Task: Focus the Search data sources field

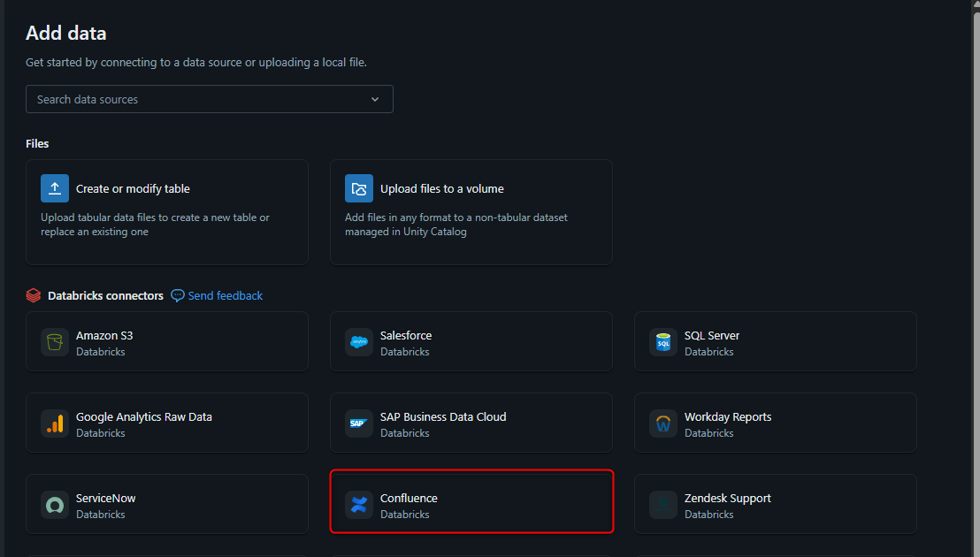Action: click(210, 99)
